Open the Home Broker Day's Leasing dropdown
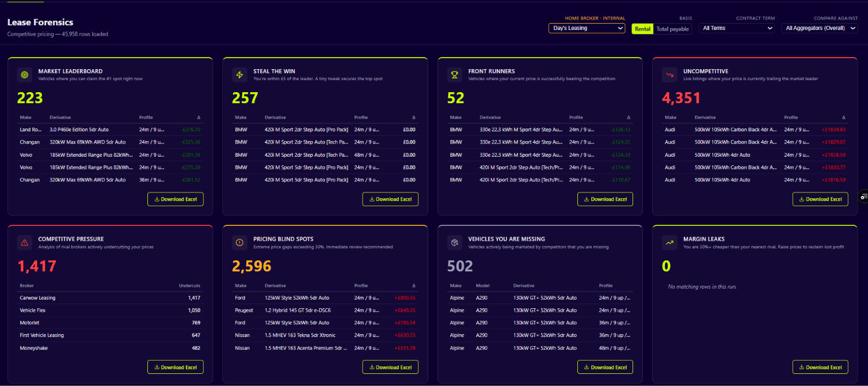 point(587,28)
